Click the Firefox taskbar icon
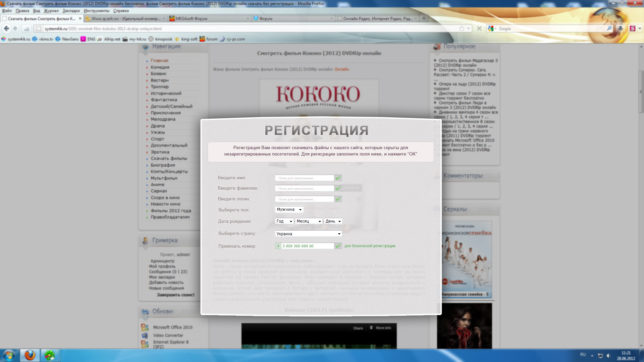This screenshot has height=362, width=644. coord(30,355)
